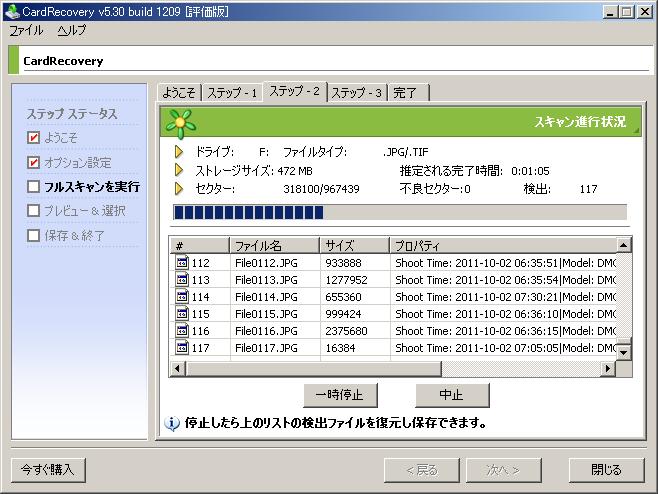Click the 次へ > button
This screenshot has width=658, height=494.
(504, 470)
